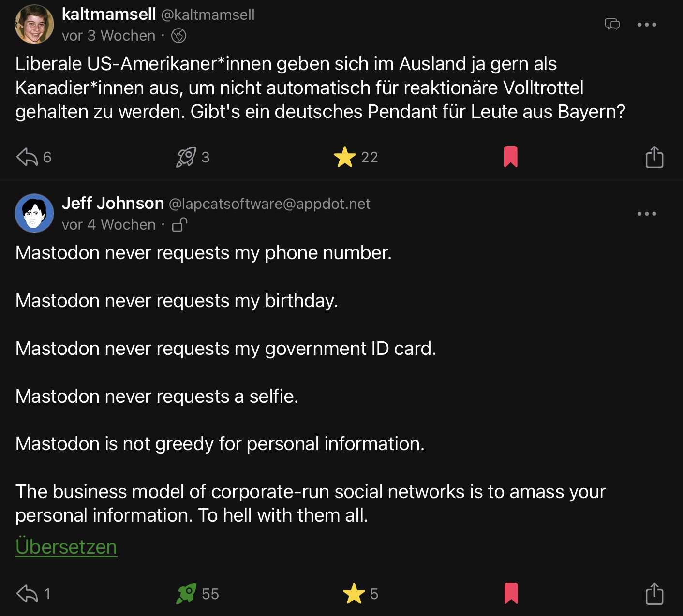Open more options for kaltmamsell's post
This screenshot has height=616, width=683.
pos(647,24)
